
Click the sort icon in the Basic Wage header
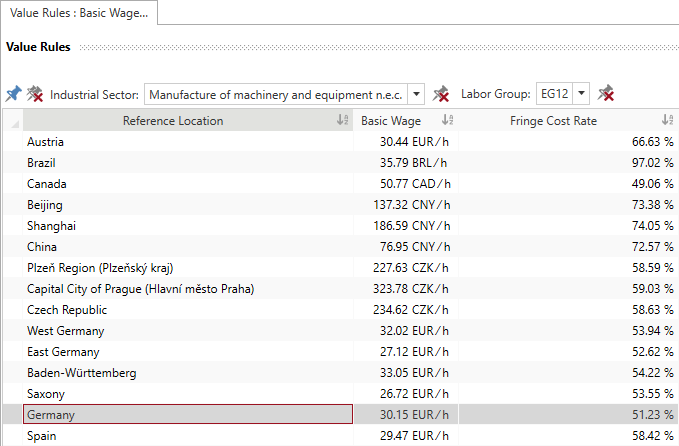tap(447, 121)
